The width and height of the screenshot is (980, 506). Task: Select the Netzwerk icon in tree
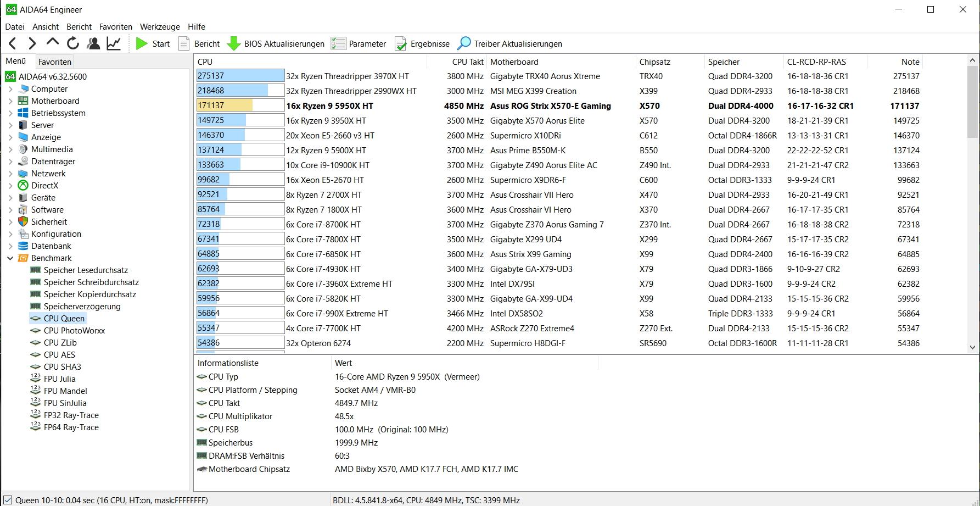click(x=23, y=173)
